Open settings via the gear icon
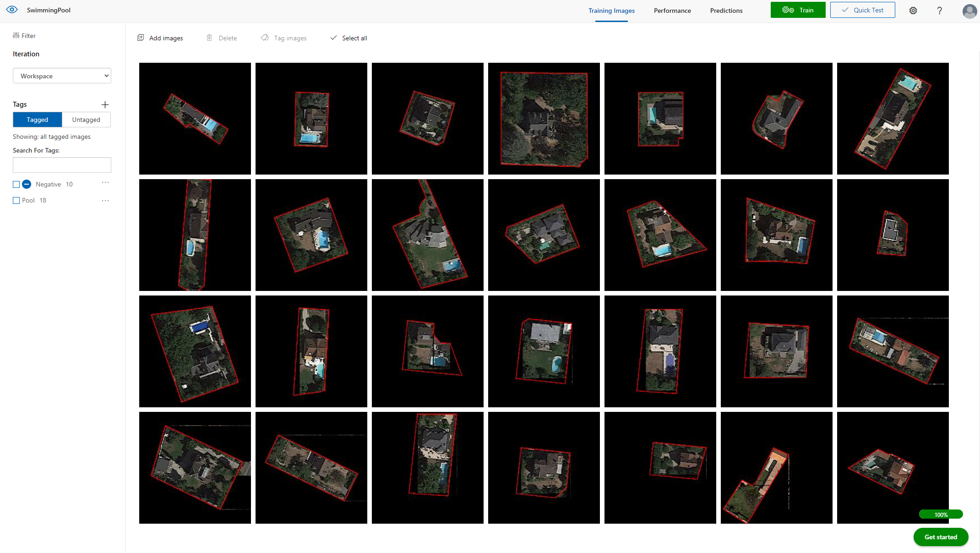980x553 pixels. (913, 11)
